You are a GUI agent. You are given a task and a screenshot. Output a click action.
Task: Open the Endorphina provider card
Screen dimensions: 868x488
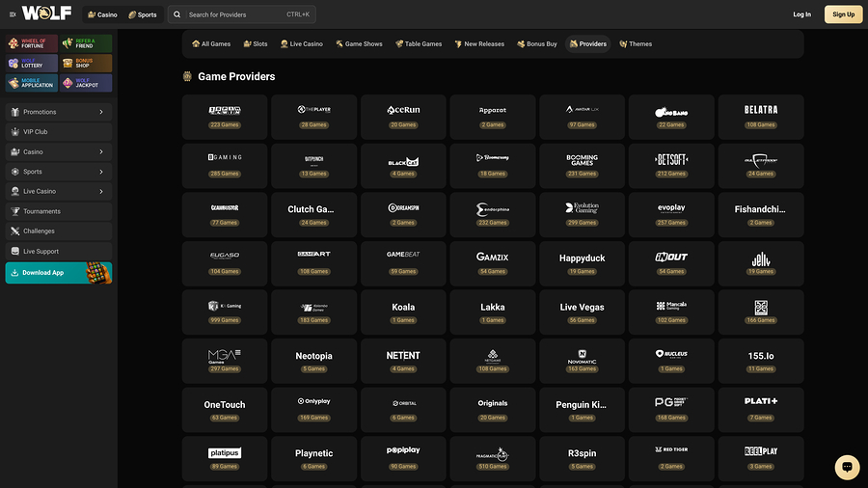[x=492, y=215]
